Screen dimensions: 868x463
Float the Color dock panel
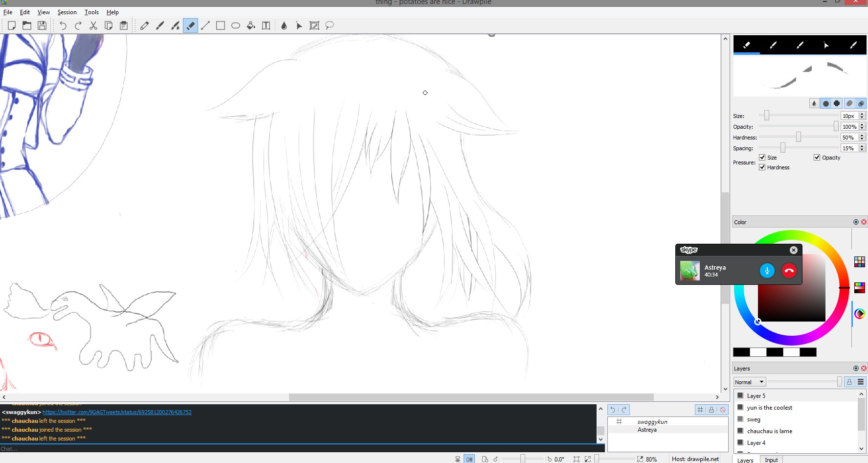856,222
